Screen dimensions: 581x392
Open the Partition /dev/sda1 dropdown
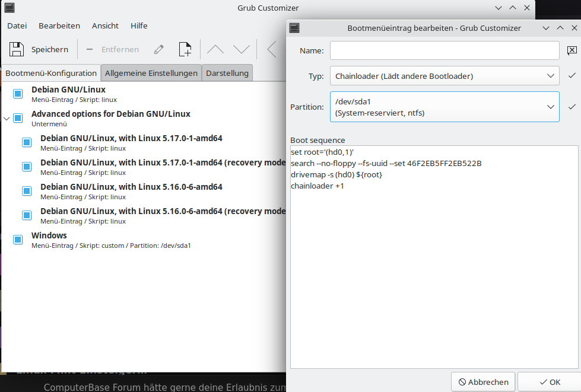tap(445, 107)
